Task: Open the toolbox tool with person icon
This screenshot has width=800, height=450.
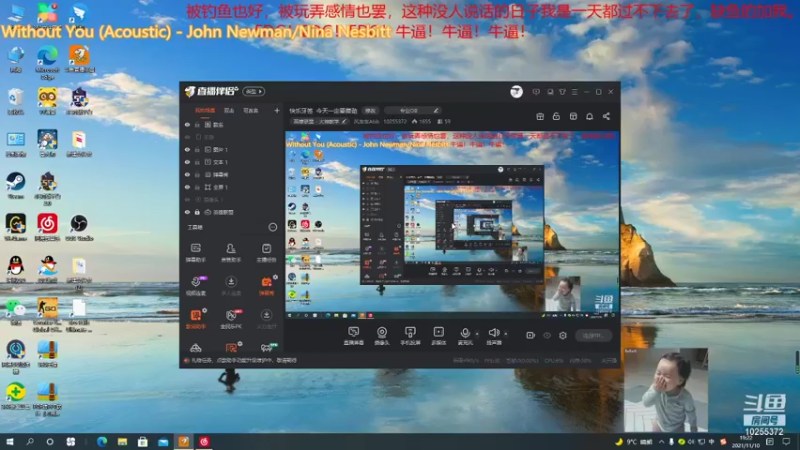Action: pos(231,253)
